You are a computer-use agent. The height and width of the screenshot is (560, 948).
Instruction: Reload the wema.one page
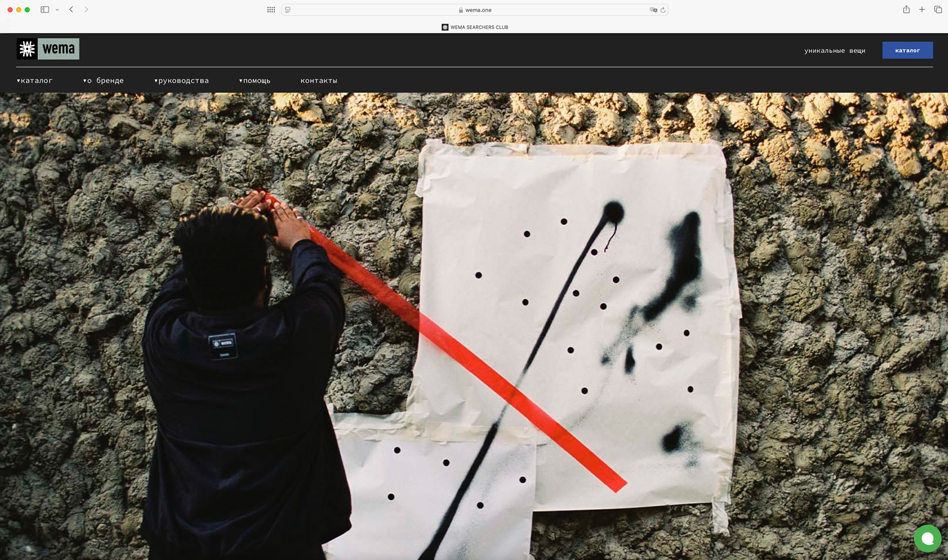663,10
